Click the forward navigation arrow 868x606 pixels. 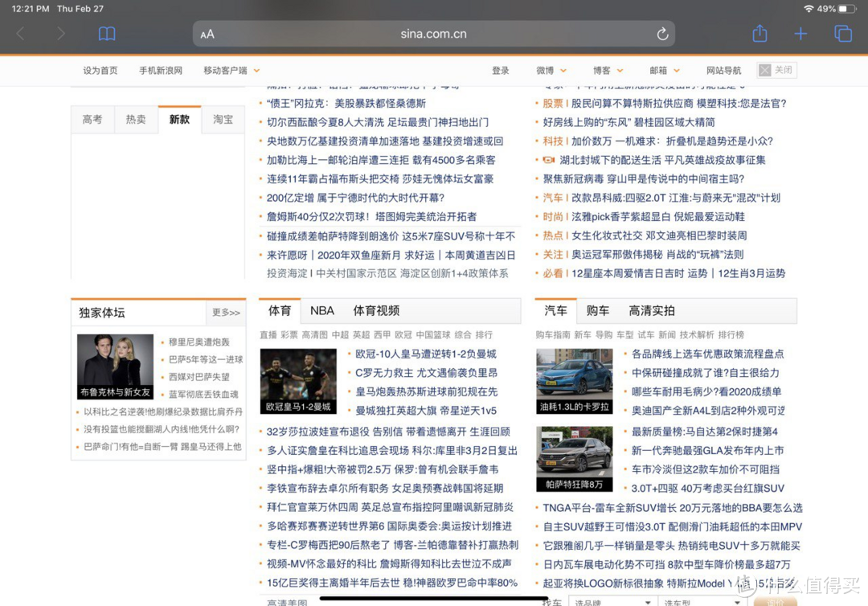click(x=61, y=34)
